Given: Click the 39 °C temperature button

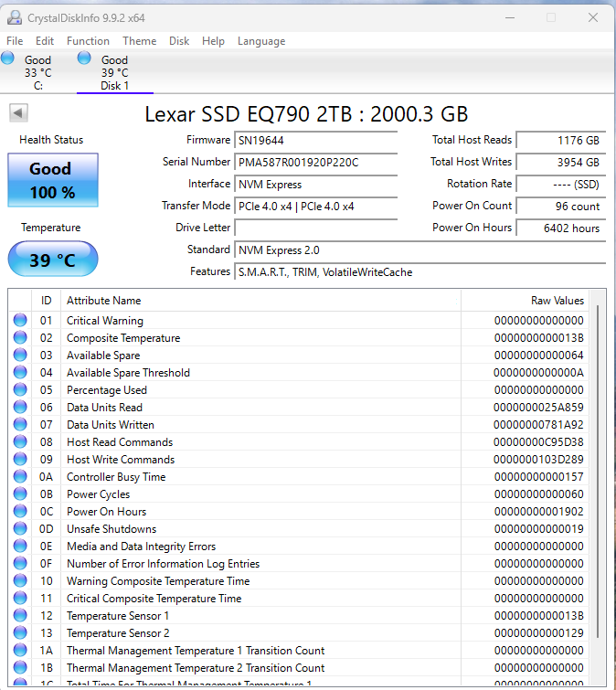Looking at the screenshot, I should pyautogui.click(x=53, y=260).
